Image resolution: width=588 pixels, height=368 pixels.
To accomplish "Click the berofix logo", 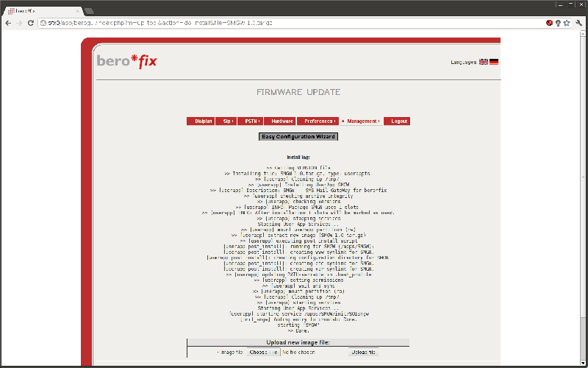I will coord(126,61).
